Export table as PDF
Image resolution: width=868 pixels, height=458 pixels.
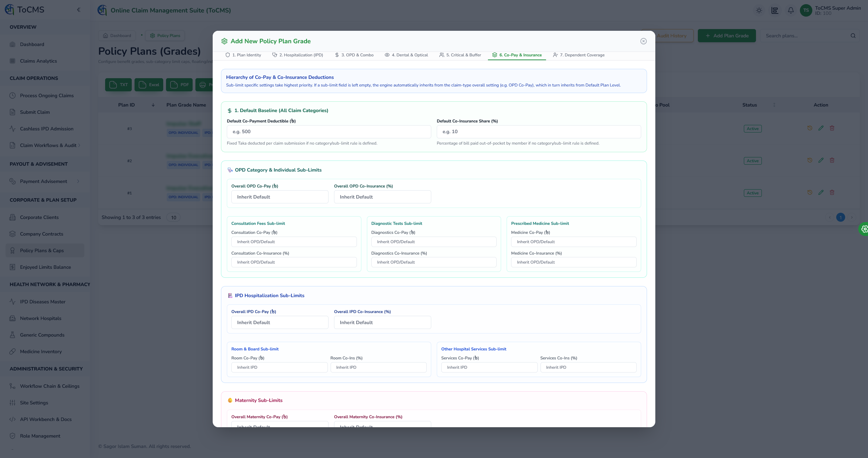coord(179,85)
